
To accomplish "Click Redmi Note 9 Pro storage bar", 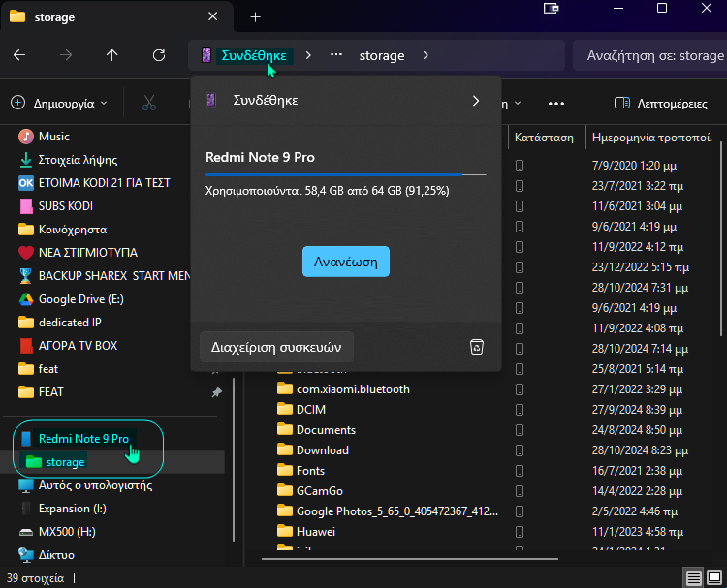I will point(346,174).
